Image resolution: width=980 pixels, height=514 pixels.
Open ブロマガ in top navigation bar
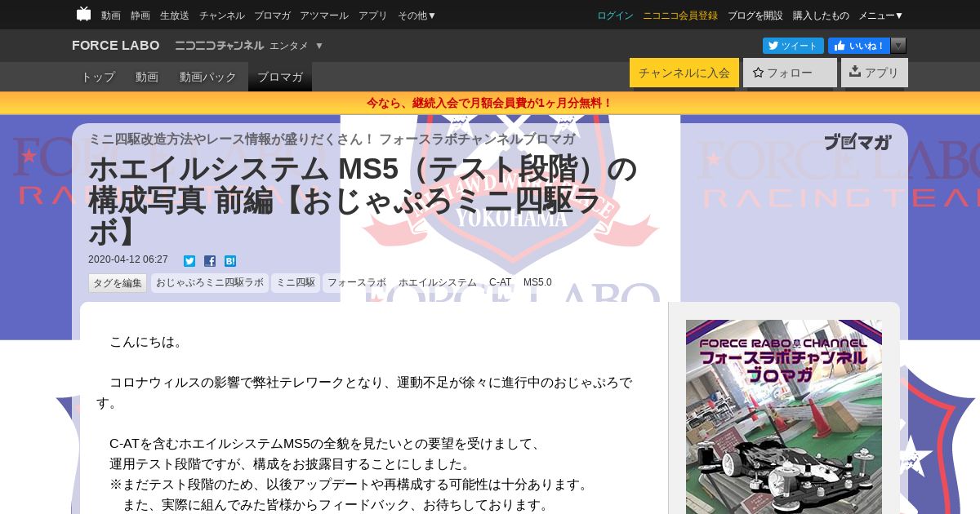[x=272, y=16]
